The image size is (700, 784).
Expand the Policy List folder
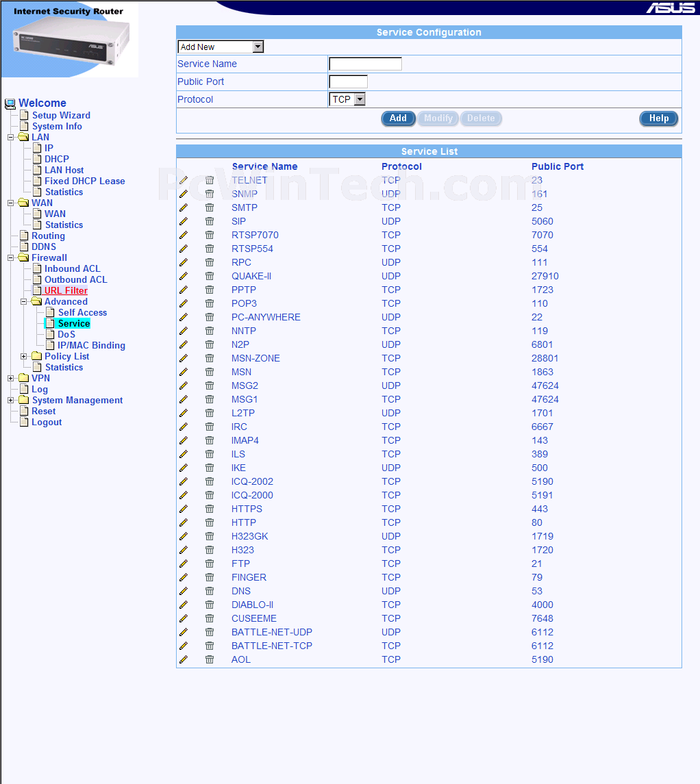coord(23,357)
